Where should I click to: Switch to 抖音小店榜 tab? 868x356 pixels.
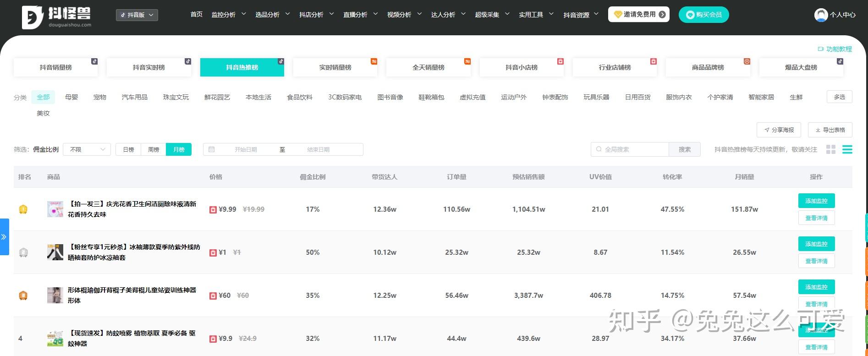point(522,67)
